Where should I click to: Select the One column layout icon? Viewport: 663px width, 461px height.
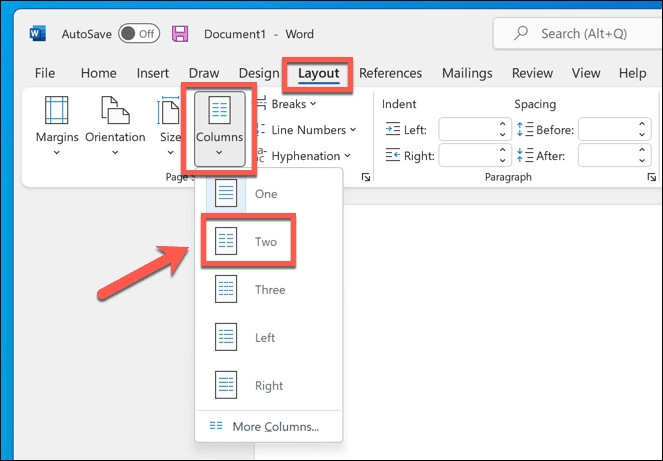(226, 193)
